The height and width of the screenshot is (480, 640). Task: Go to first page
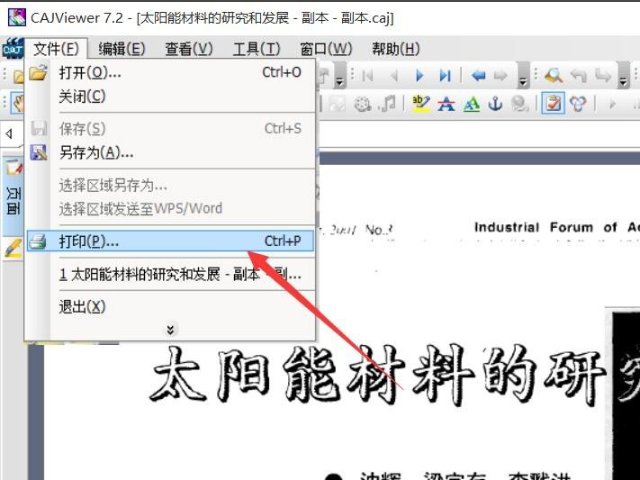pos(367,76)
